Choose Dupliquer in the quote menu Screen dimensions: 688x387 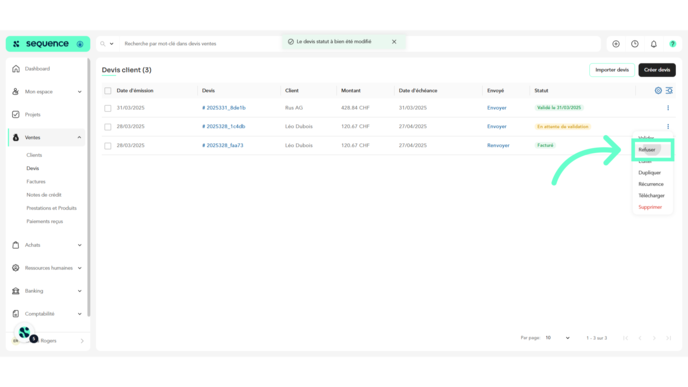tap(649, 173)
